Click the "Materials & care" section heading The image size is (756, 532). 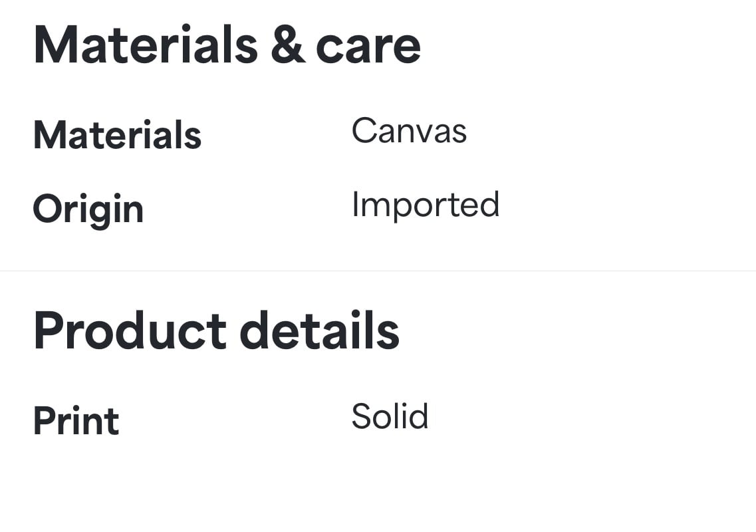[x=227, y=45]
